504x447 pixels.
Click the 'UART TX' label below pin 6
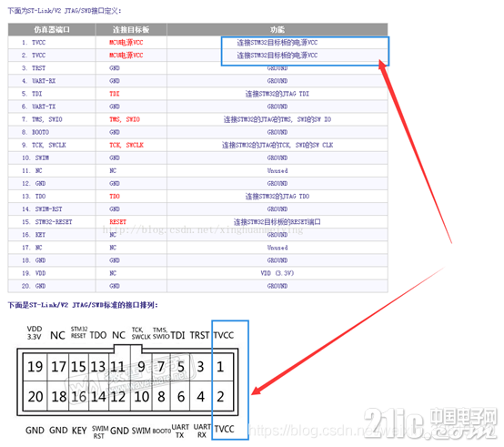(x=180, y=431)
